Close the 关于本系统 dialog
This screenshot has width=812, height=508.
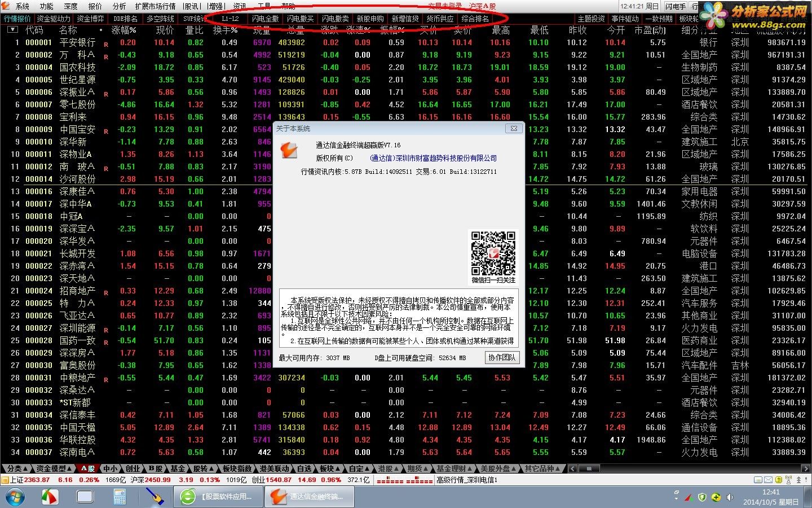[514, 128]
